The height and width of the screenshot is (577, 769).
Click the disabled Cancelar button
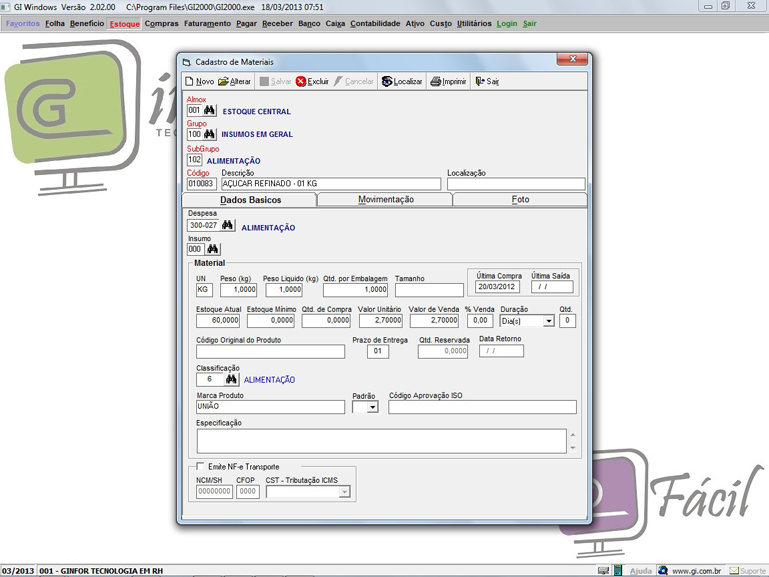point(354,81)
